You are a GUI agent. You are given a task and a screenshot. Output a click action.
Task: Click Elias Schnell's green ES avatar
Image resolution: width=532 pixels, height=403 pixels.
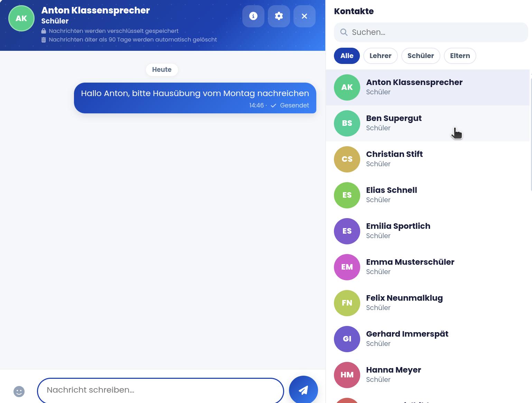347,195
